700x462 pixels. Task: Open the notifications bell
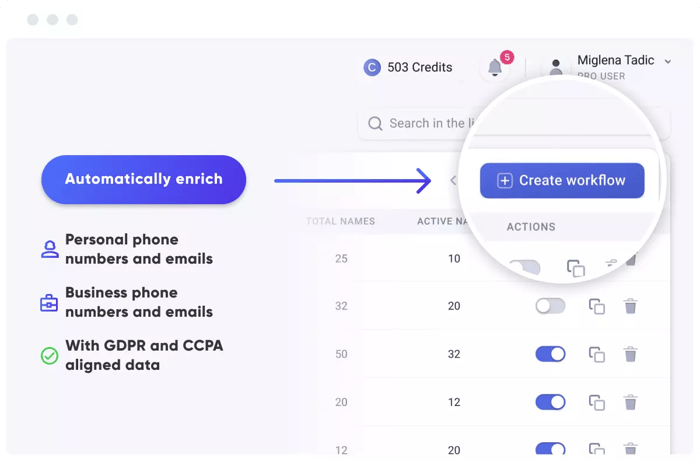click(x=495, y=68)
